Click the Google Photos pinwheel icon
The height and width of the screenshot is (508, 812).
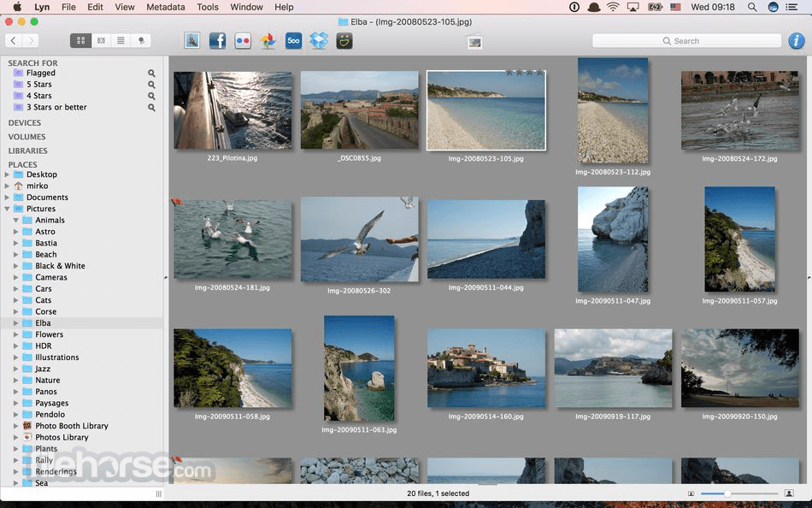point(268,40)
